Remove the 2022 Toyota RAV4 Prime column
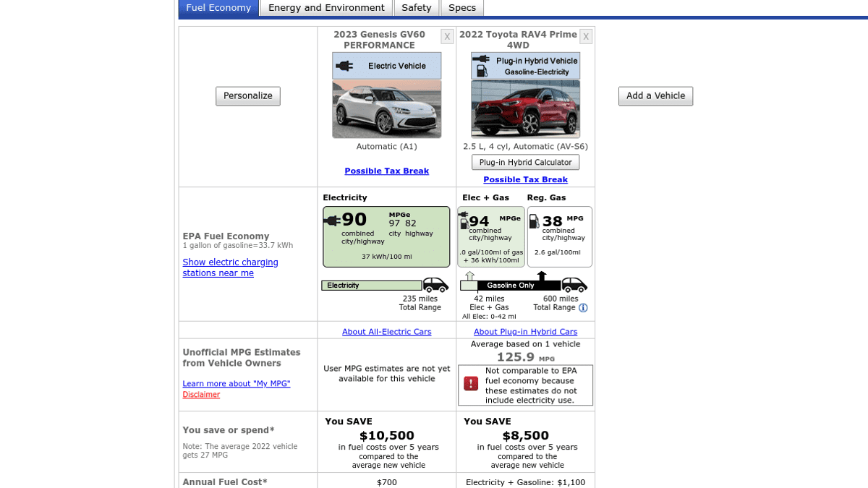 pyautogui.click(x=585, y=36)
